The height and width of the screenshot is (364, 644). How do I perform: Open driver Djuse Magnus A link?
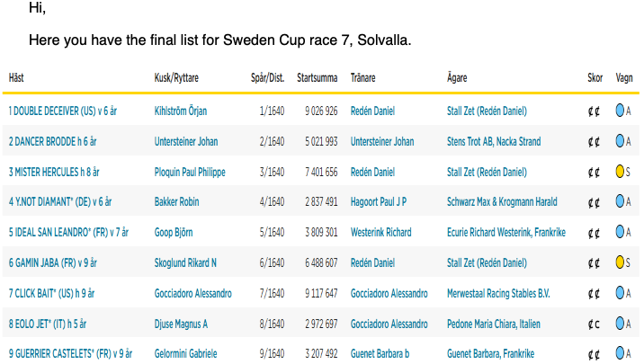tap(181, 324)
